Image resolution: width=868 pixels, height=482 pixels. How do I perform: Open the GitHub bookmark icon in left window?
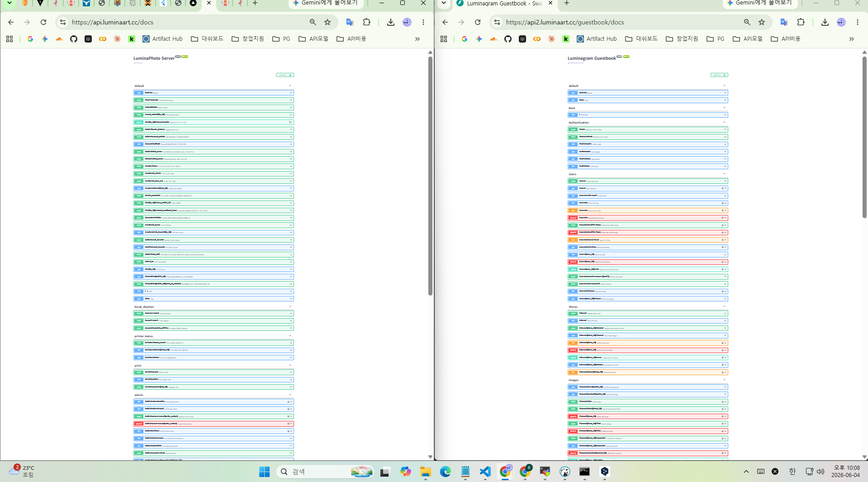click(x=74, y=39)
